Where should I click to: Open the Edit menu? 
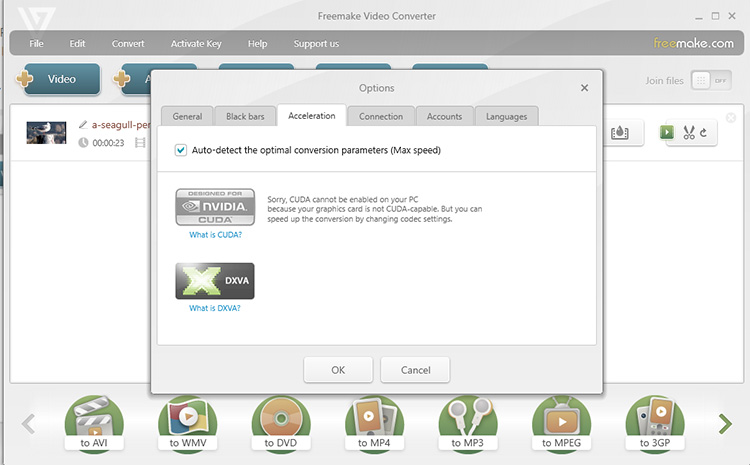[77, 44]
